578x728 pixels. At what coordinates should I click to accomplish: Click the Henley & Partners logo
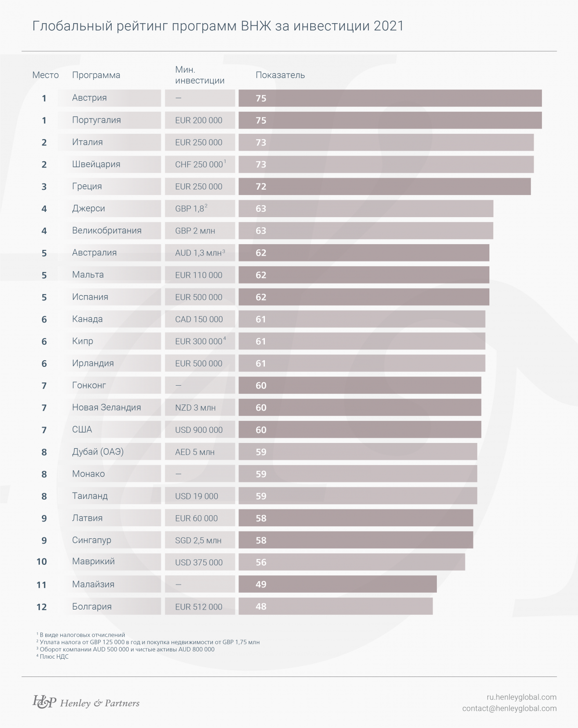click(86, 703)
